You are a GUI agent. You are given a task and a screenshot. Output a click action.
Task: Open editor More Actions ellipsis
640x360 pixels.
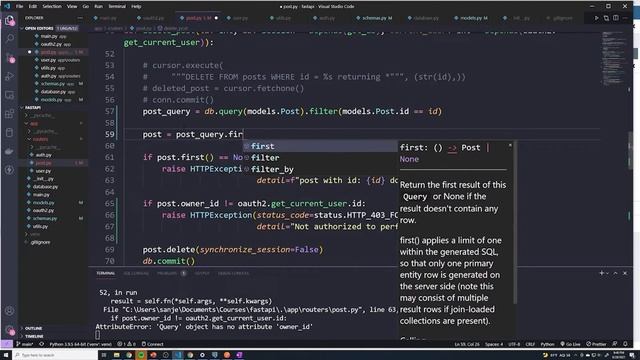625,18
